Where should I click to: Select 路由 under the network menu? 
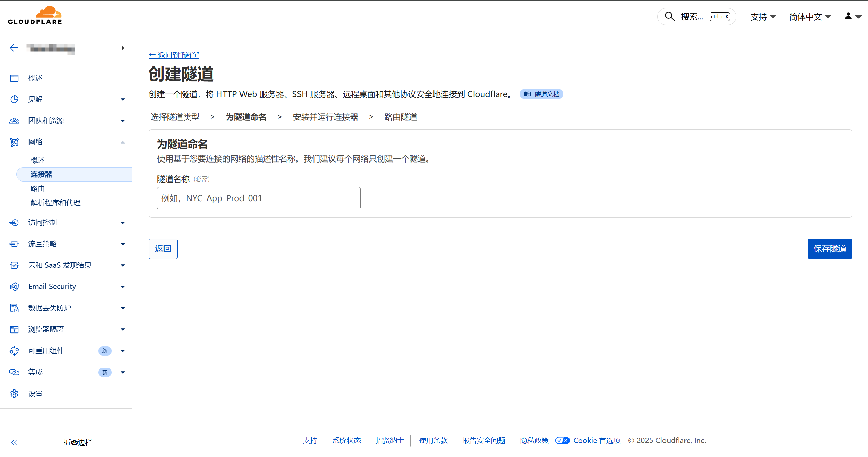pos(38,189)
